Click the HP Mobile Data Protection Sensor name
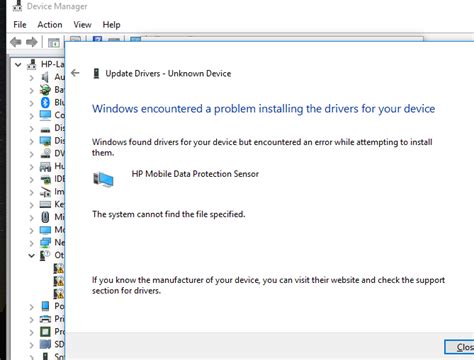Image resolution: width=474 pixels, height=360 pixels. coord(195,174)
